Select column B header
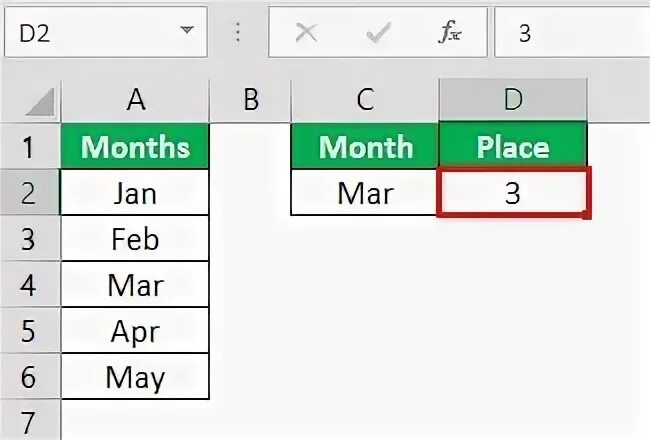This screenshot has height=440, width=650. pyautogui.click(x=250, y=100)
